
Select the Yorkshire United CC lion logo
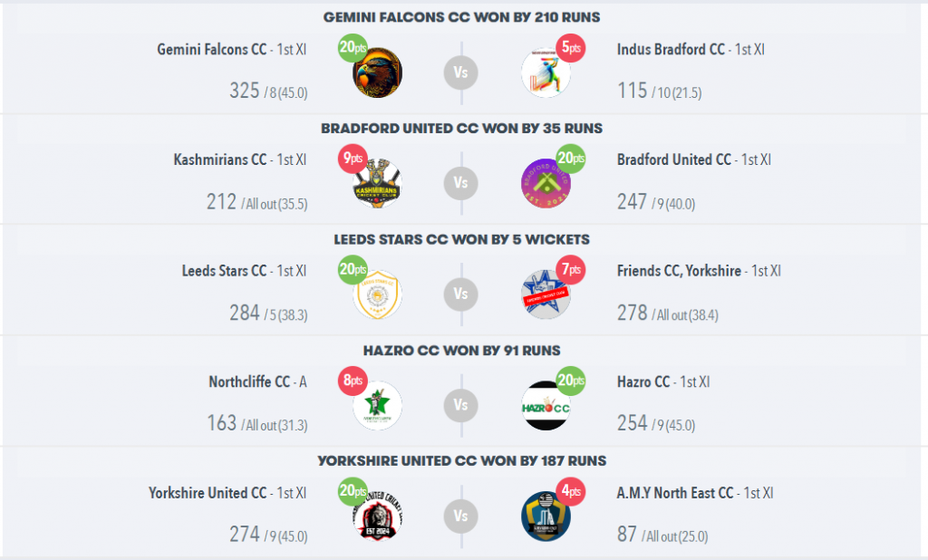coord(378,516)
